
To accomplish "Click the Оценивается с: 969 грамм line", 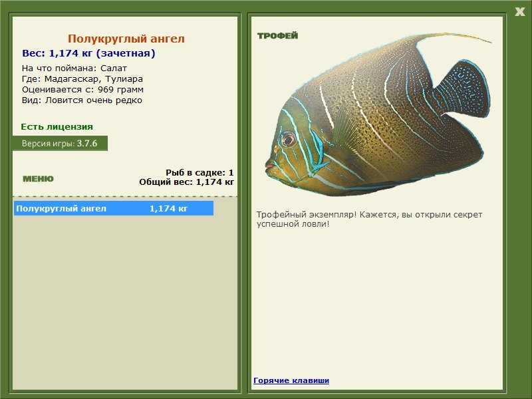I will tap(82, 90).
